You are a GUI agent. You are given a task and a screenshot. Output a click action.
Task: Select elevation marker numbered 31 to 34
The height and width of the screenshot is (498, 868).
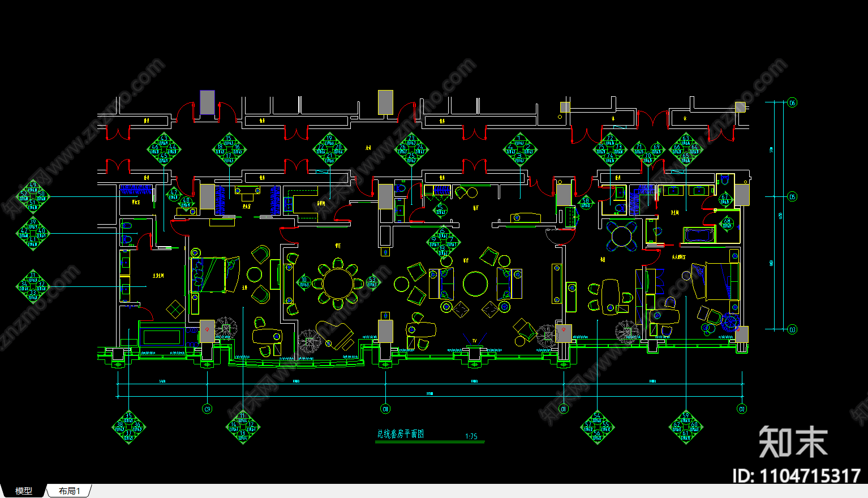point(33,286)
